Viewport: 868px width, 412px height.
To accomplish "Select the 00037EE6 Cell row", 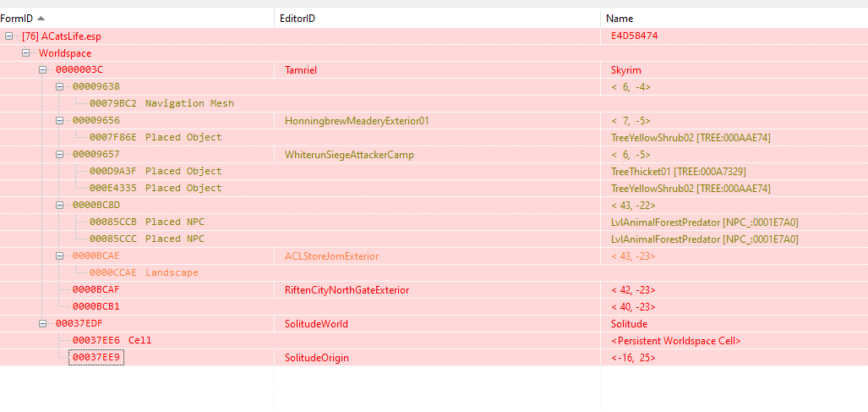I will 434,341.
